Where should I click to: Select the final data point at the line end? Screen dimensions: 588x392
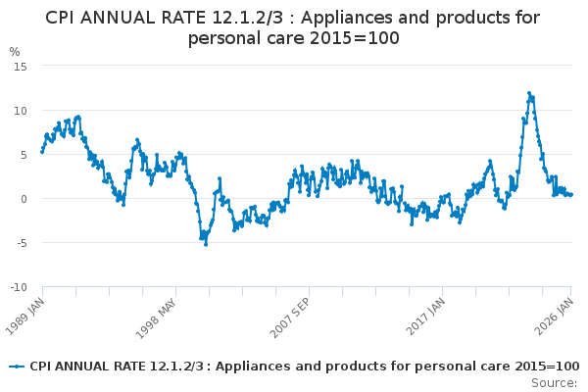[571, 194]
